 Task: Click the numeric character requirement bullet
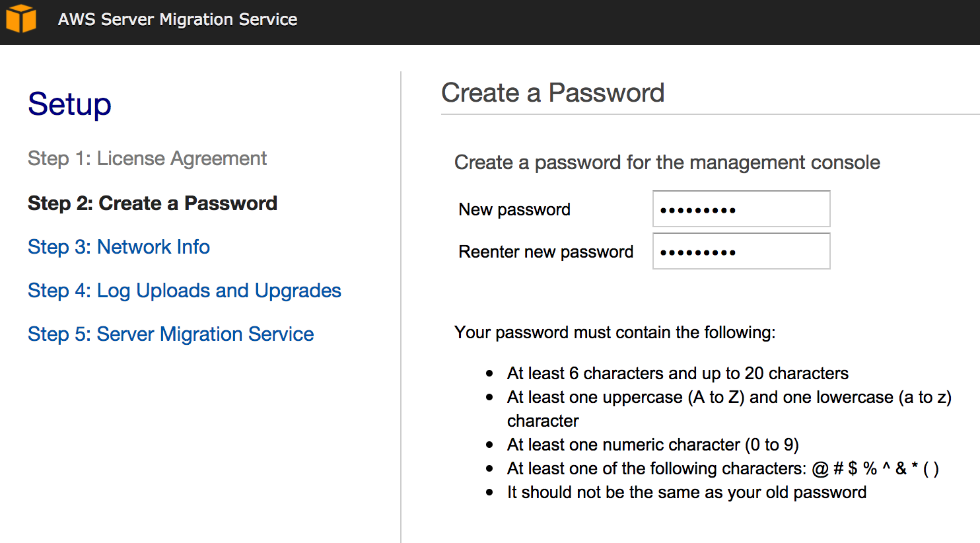click(652, 445)
